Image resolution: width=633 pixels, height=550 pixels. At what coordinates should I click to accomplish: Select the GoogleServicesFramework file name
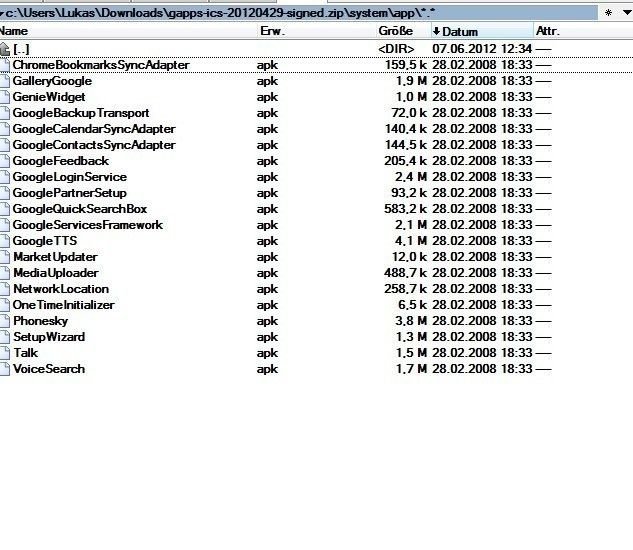(x=88, y=225)
